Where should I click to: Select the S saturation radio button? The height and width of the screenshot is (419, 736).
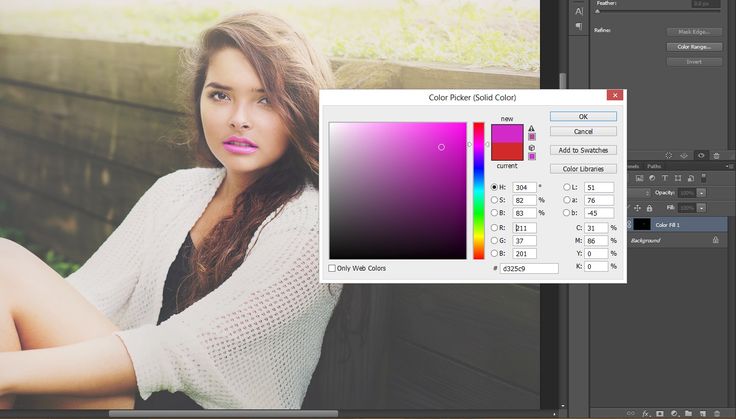tap(494, 200)
